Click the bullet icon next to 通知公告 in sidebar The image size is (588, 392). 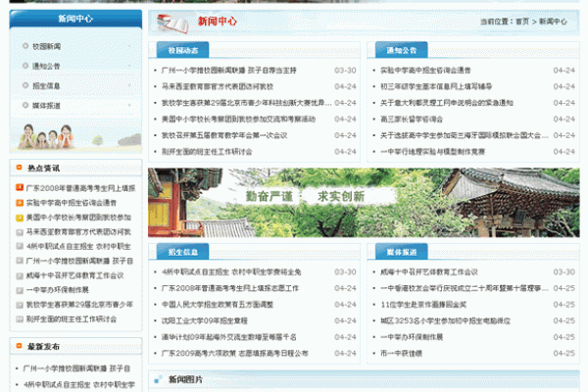[x=24, y=66]
